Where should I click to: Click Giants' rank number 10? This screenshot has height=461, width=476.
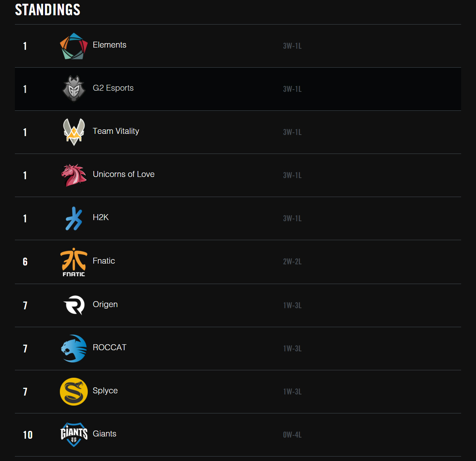(x=28, y=435)
